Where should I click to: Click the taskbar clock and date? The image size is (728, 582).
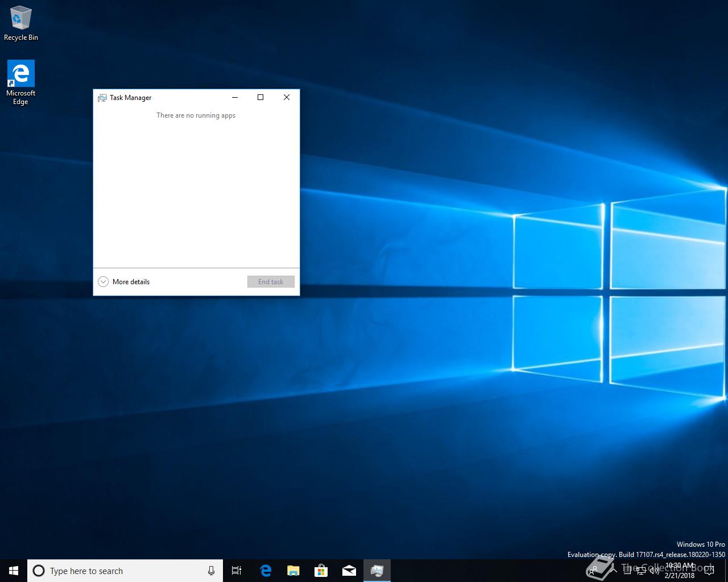[680, 571]
